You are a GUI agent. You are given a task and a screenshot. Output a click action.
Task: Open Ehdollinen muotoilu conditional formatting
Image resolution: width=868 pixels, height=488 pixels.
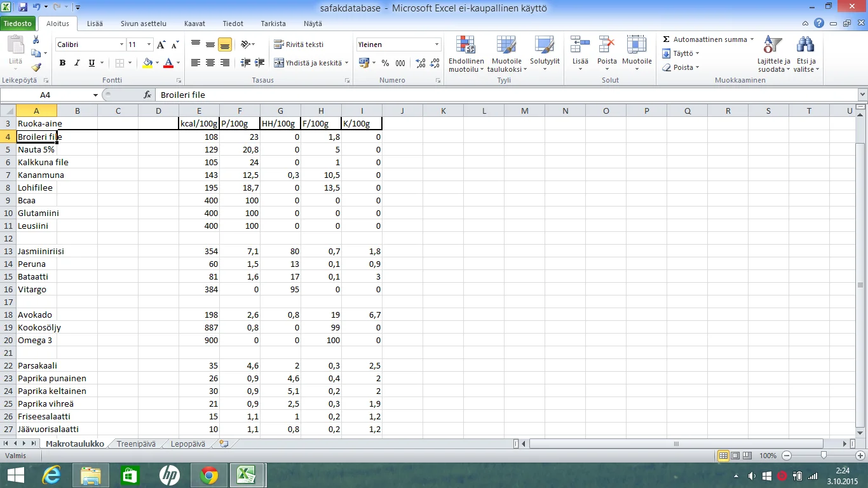(x=466, y=55)
